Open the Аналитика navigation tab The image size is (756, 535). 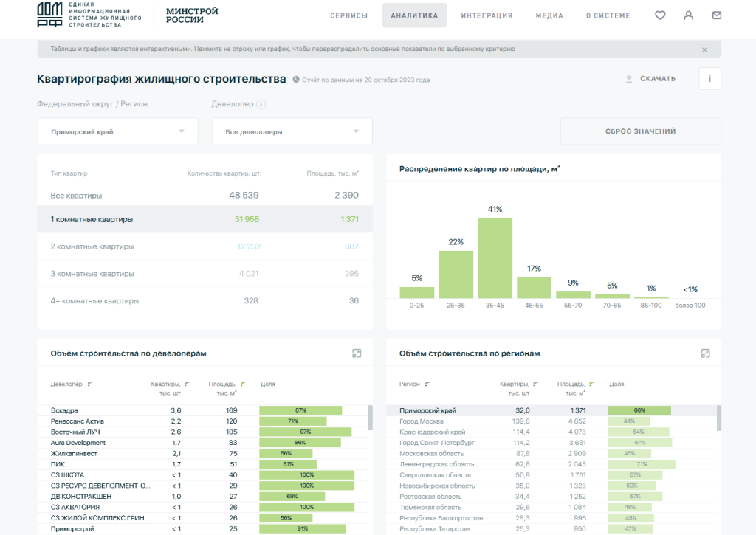414,15
